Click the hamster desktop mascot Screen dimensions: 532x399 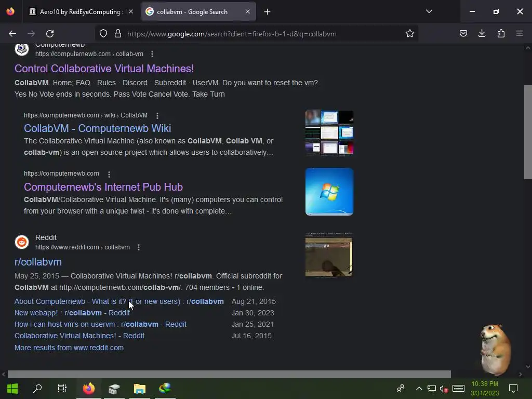[496, 349]
